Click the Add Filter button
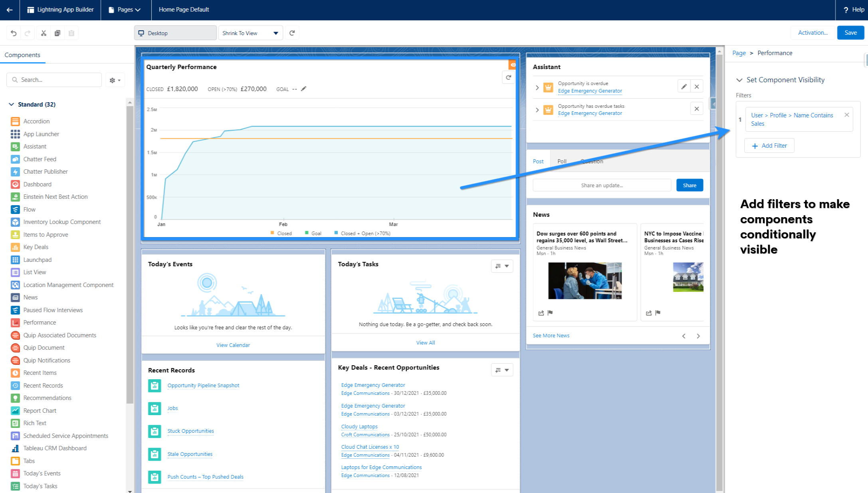This screenshot has height=493, width=868. 769,146
